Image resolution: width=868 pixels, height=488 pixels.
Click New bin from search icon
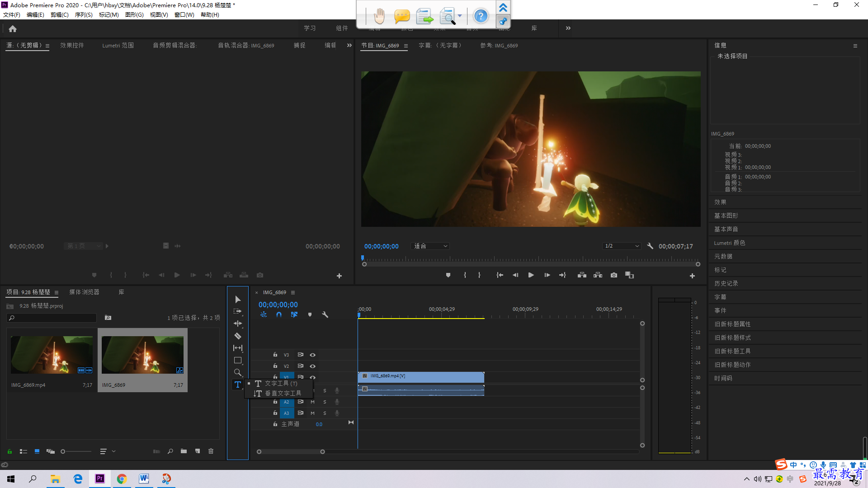pos(108,318)
